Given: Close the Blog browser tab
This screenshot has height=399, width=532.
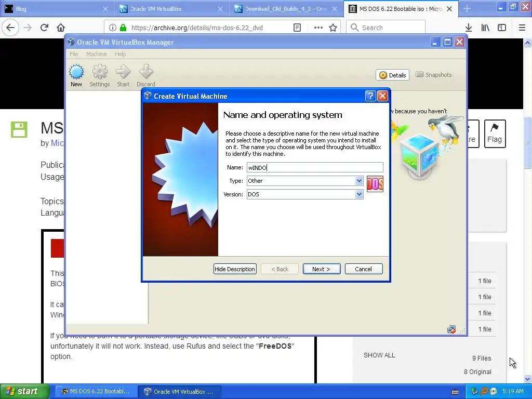Looking at the screenshot, I should point(105,9).
